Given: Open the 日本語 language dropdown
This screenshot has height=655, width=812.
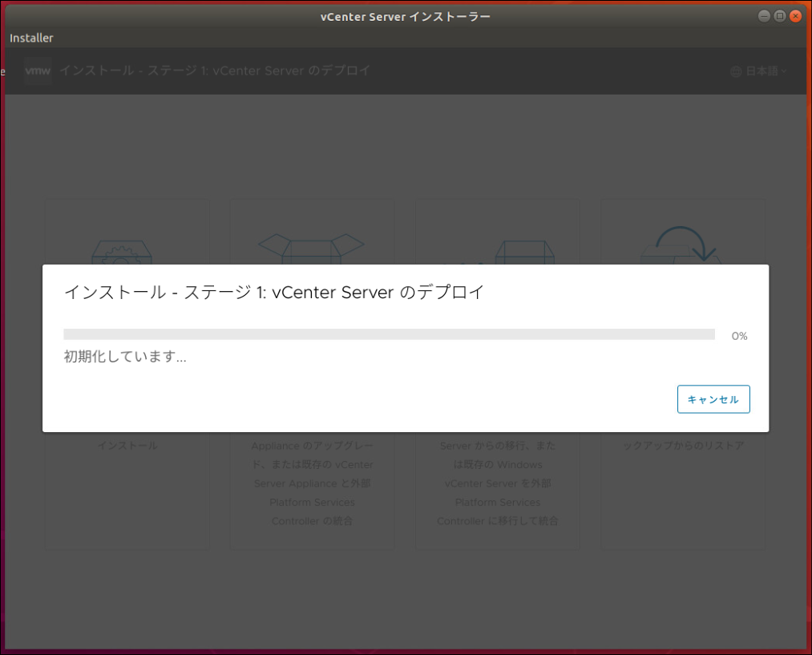Looking at the screenshot, I should (x=758, y=71).
